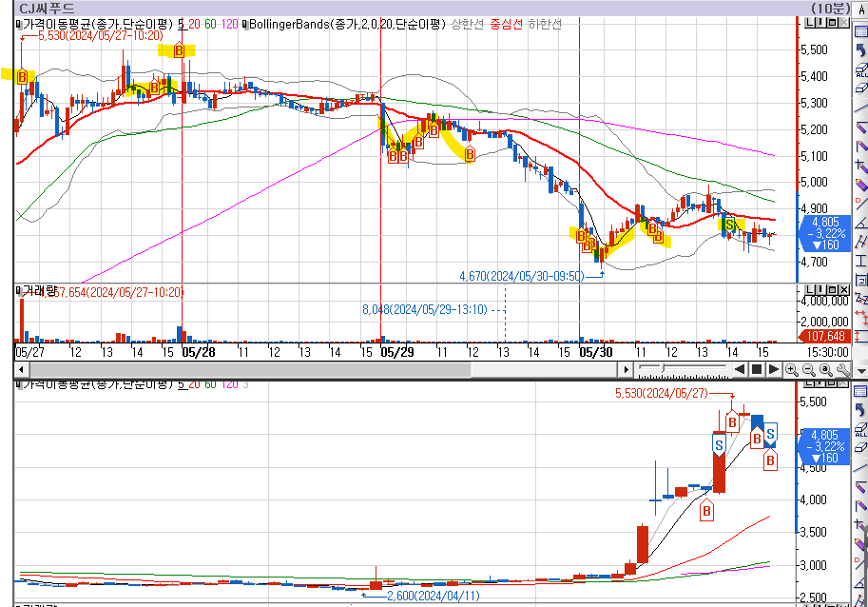Click the '하한선' lower band label

[545, 24]
